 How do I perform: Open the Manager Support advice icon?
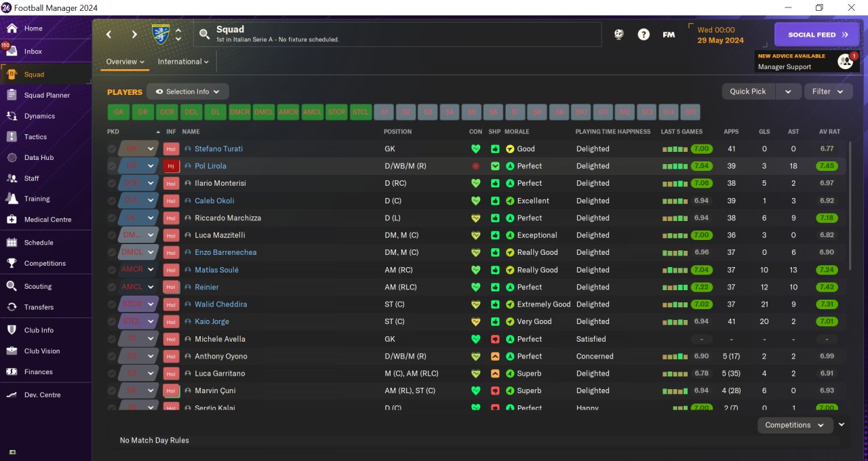[845, 61]
